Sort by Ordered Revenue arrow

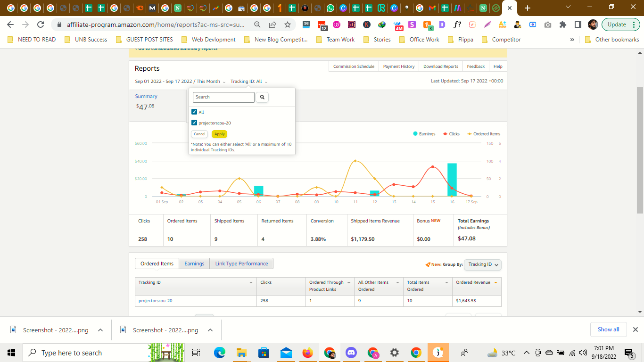495,283
